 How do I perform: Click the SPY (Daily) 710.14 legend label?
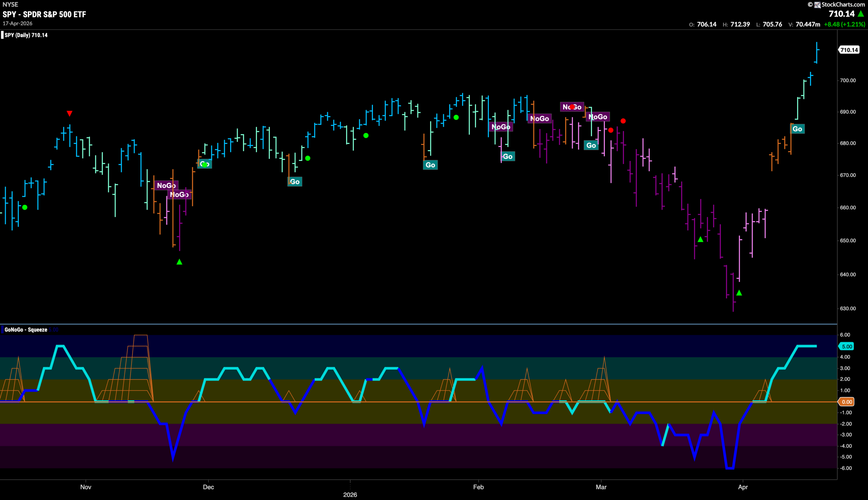click(x=26, y=35)
